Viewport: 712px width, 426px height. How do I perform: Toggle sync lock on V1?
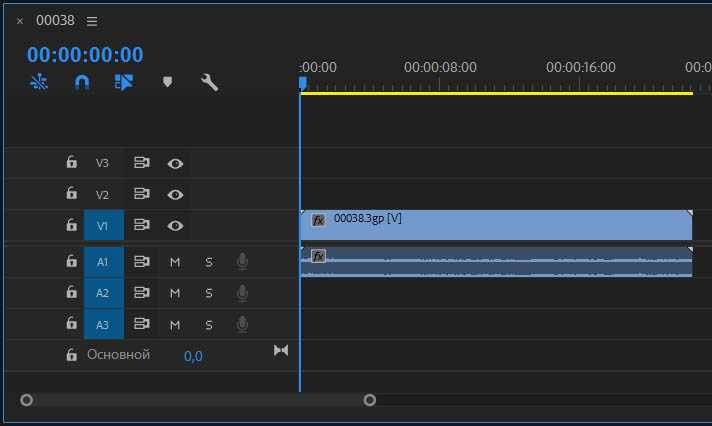[x=142, y=225]
